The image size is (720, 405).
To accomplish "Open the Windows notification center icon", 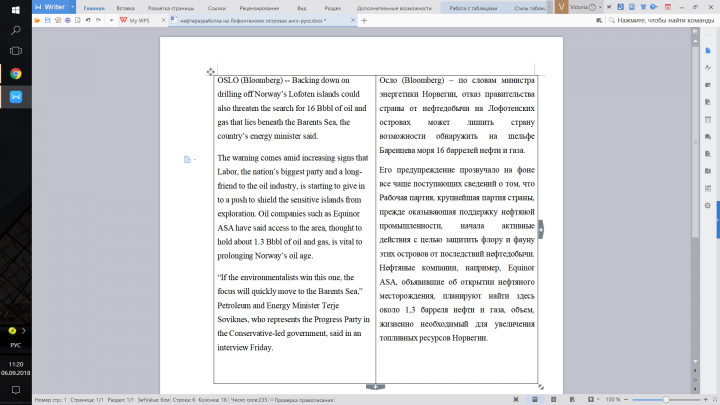I will (16, 390).
